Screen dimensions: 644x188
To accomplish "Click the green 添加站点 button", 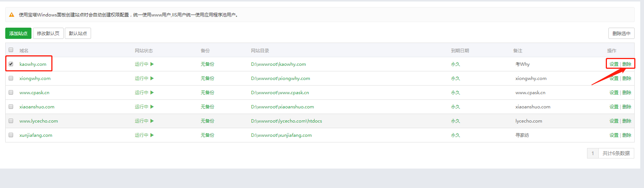I will (18, 33).
